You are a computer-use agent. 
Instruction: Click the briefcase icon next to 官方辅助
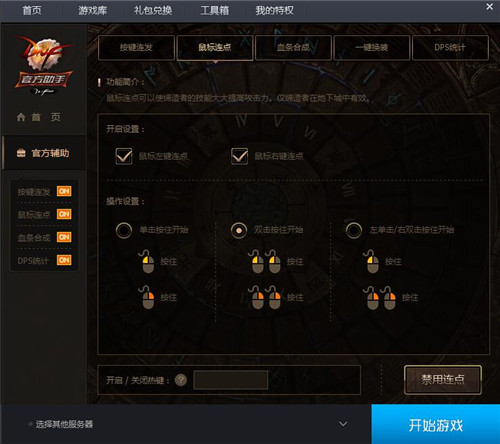point(21,153)
